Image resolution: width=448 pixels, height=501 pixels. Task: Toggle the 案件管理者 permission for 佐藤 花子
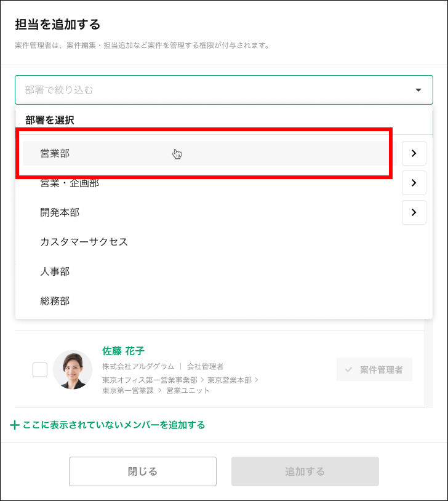pos(374,369)
